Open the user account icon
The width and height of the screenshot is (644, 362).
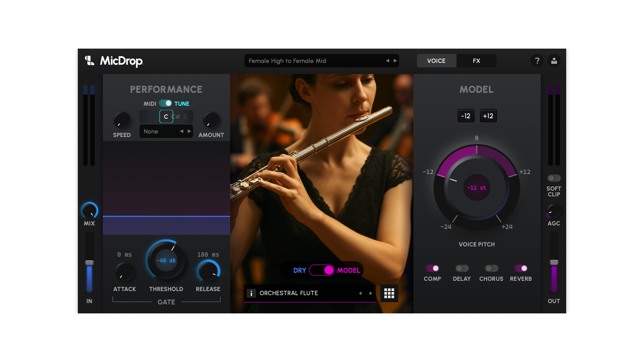[554, 61]
